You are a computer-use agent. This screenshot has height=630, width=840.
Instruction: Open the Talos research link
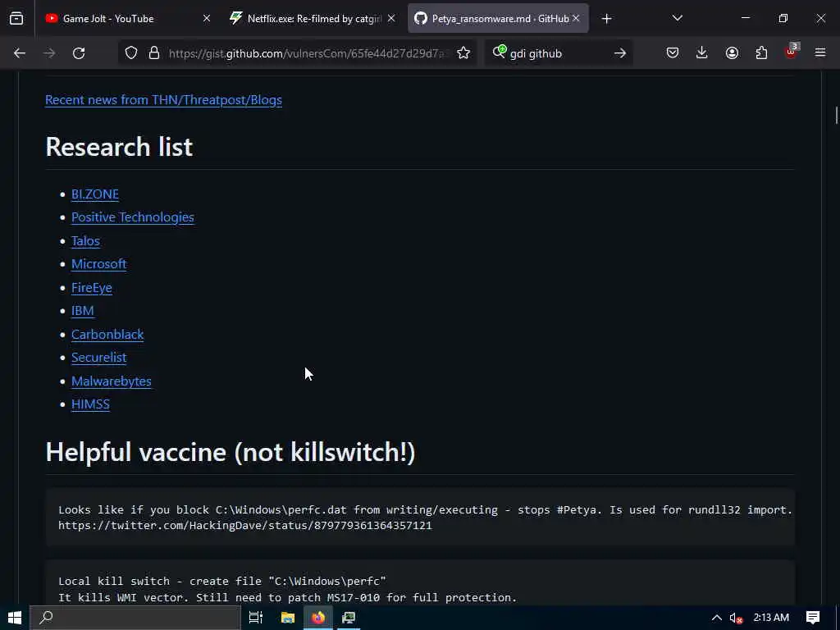85,241
